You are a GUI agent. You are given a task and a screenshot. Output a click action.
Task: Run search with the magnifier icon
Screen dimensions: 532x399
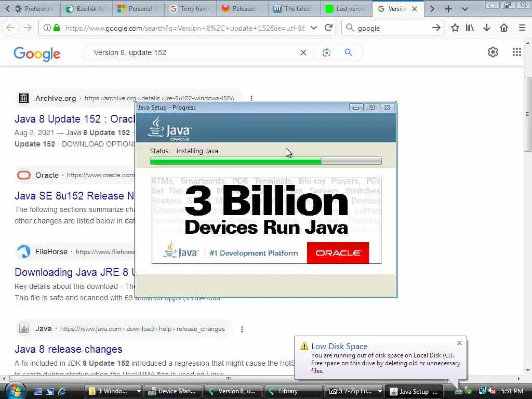[x=348, y=52]
